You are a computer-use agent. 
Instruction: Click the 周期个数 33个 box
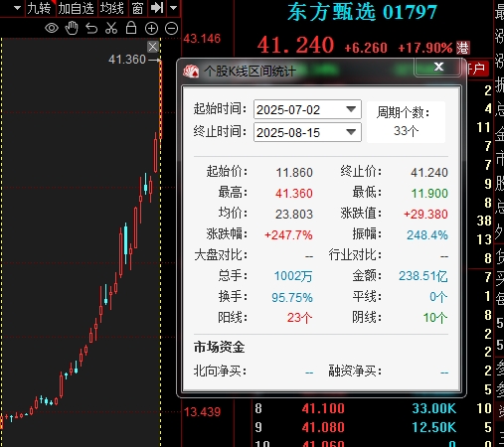(406, 122)
